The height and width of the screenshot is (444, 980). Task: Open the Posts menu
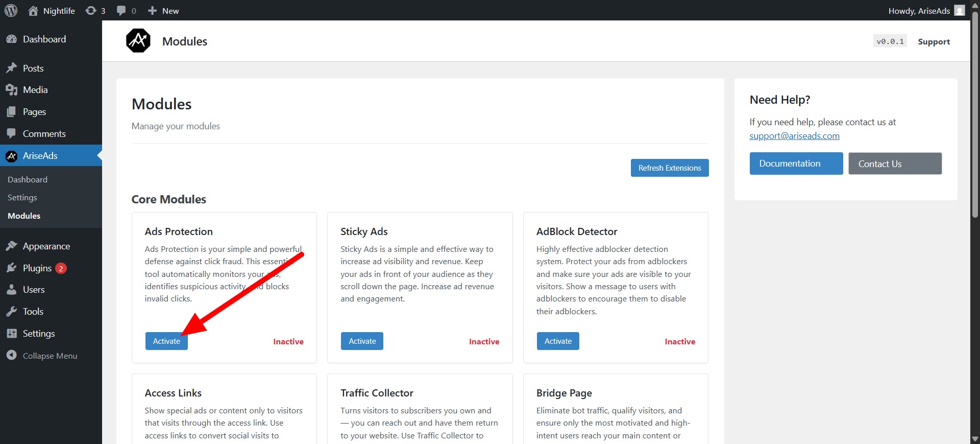point(33,68)
